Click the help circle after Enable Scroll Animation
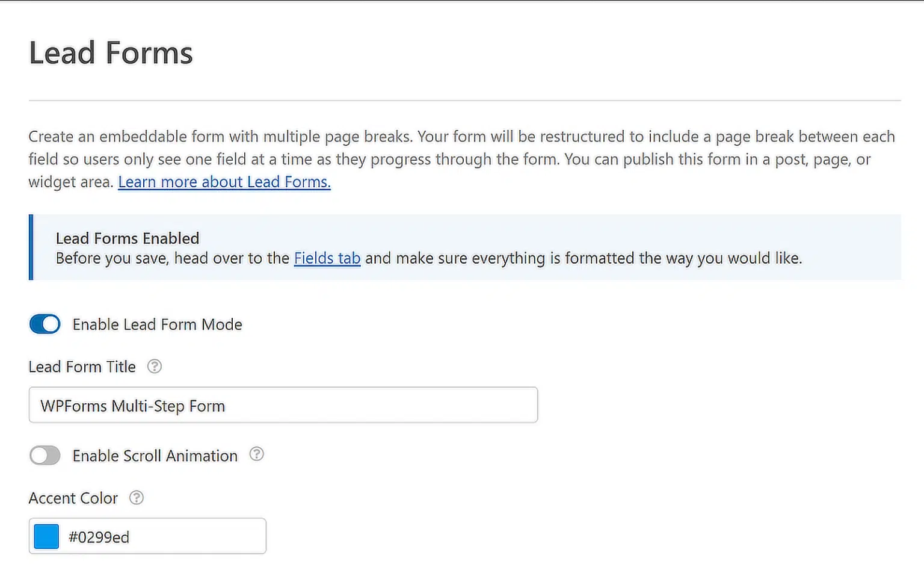Viewport: 924px width, 564px height. [257, 454]
